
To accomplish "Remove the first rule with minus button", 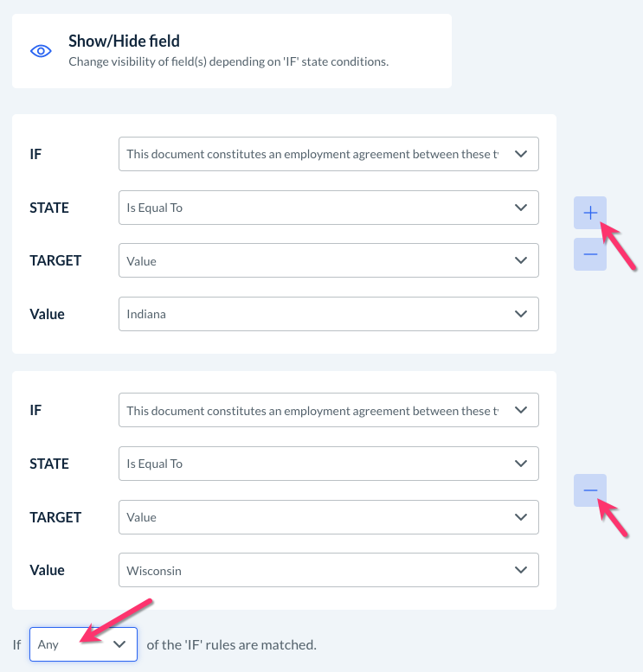I will pos(590,254).
